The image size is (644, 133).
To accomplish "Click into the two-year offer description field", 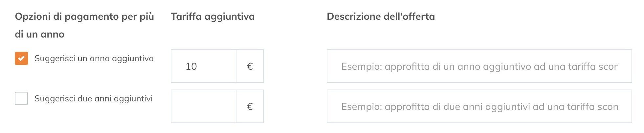I will (x=479, y=107).
